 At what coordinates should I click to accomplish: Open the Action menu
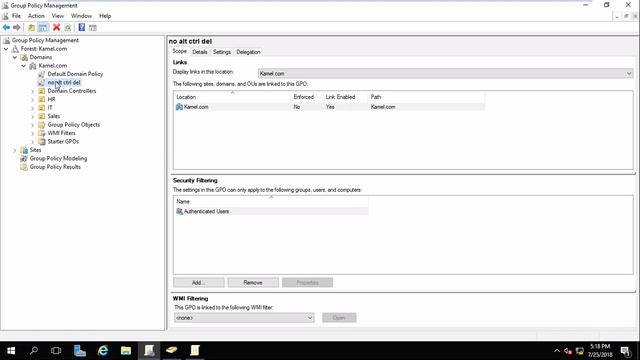pyautogui.click(x=36, y=16)
